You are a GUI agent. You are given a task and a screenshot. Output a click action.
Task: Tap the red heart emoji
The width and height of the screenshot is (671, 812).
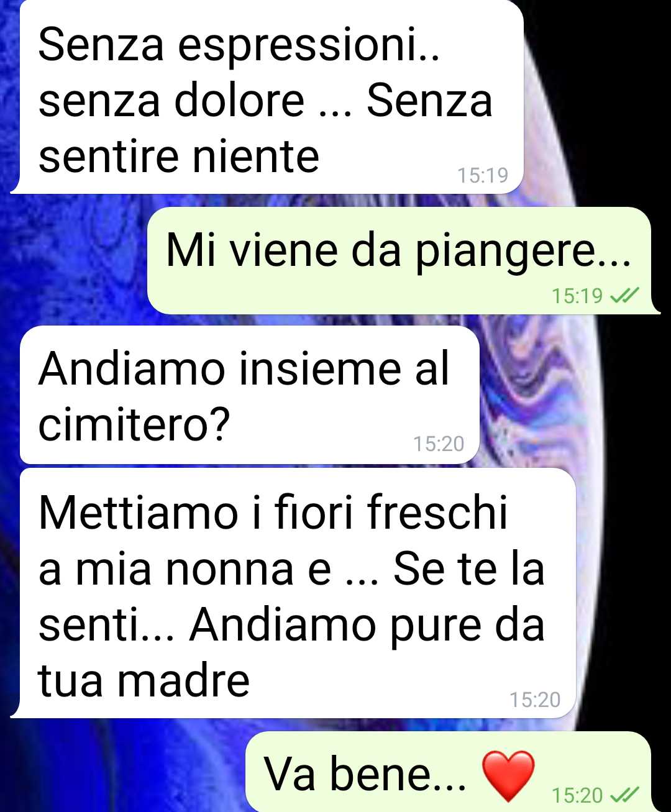(508, 775)
